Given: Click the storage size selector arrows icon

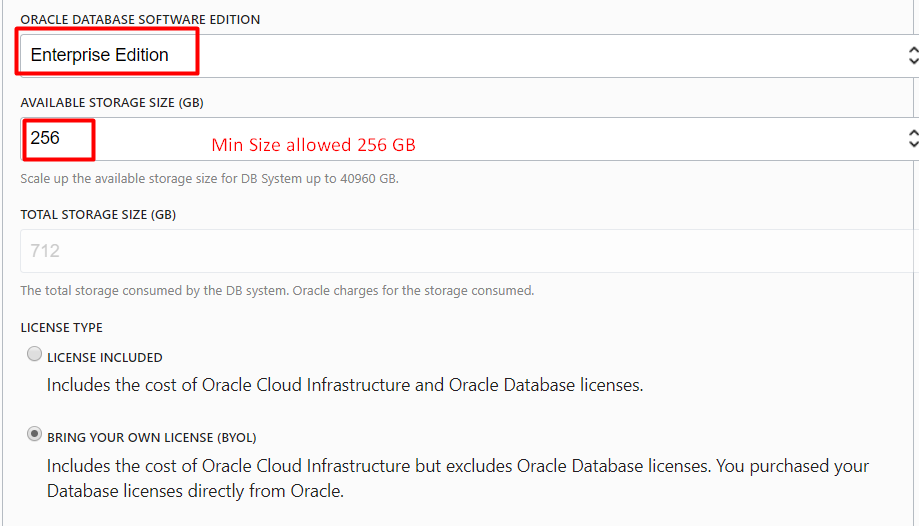Looking at the screenshot, I should (x=913, y=139).
